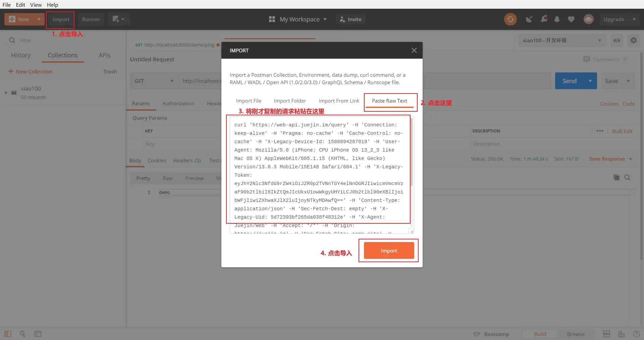644x340 pixels.
Task: Click the Code link
Action: coord(628,104)
